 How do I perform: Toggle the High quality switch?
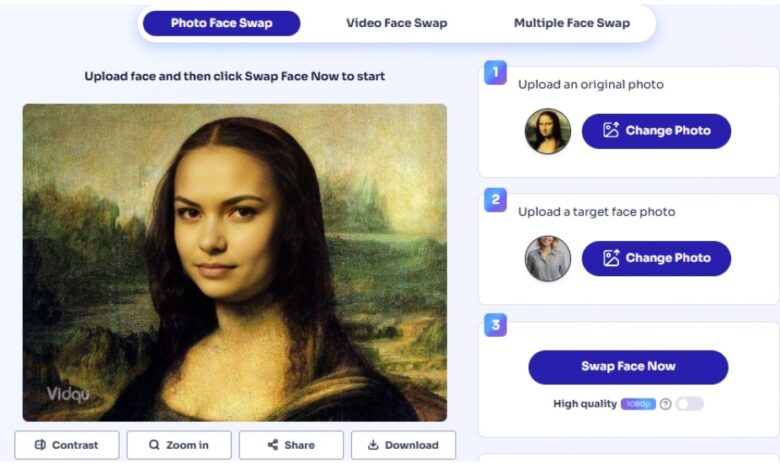(x=689, y=404)
